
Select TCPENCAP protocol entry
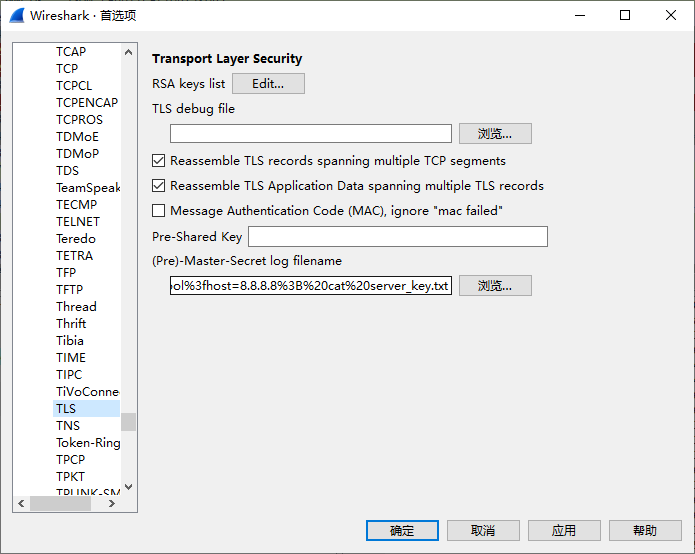point(87,103)
